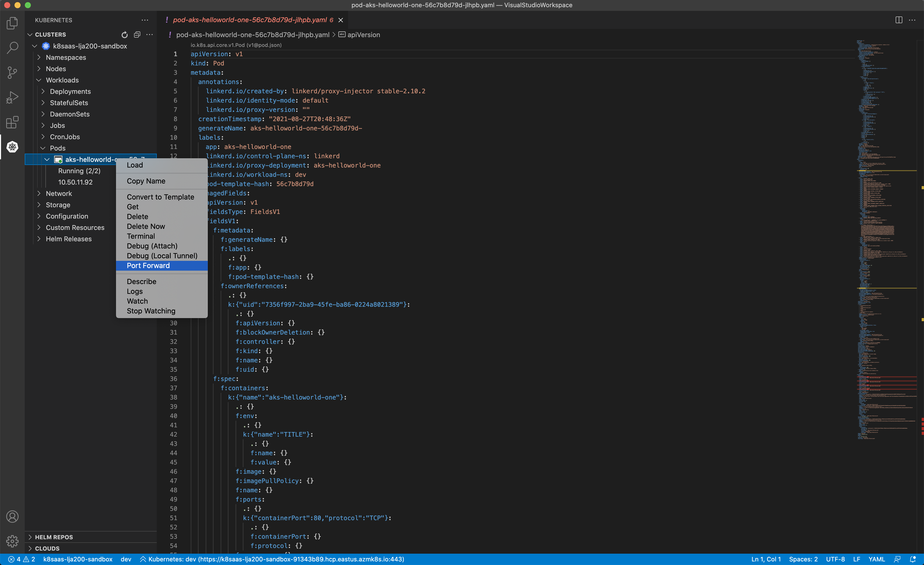The image size is (924, 565).
Task: Open Terminal from the context menu
Action: pos(162,236)
